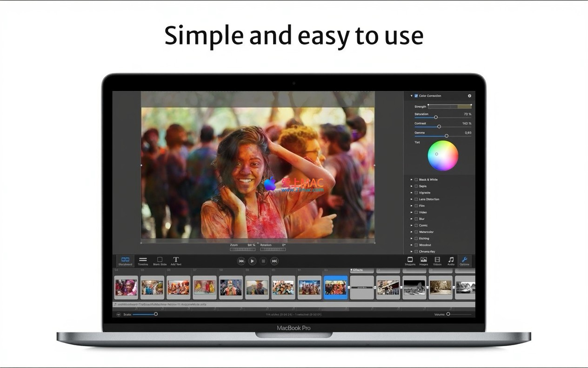The height and width of the screenshot is (368, 588).
Task: Open the Snippets browser
Action: (x=410, y=261)
